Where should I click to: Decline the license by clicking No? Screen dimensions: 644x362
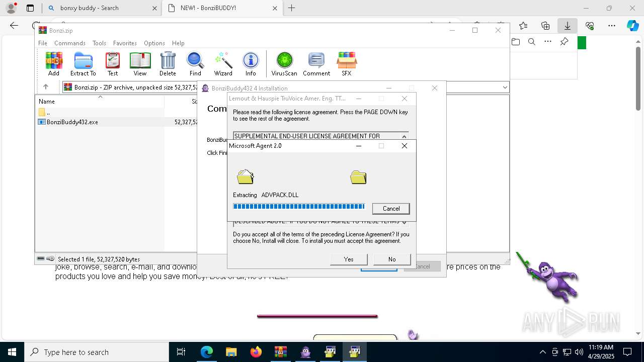click(x=392, y=259)
